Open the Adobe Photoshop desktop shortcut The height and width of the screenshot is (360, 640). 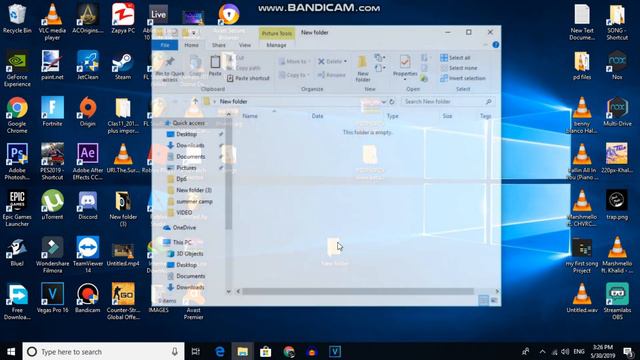[17, 162]
